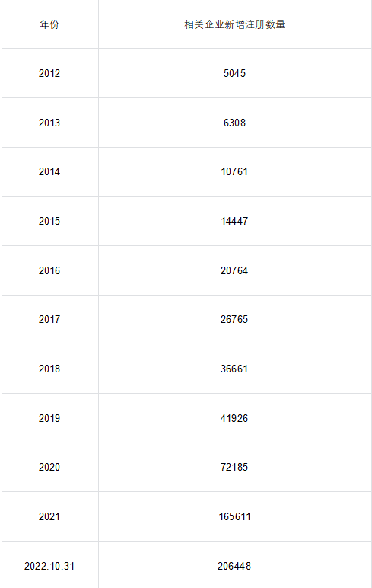Viewport: 372px width, 588px height.
Task: Select the 165611 value cell
Action: pyautogui.click(x=235, y=516)
